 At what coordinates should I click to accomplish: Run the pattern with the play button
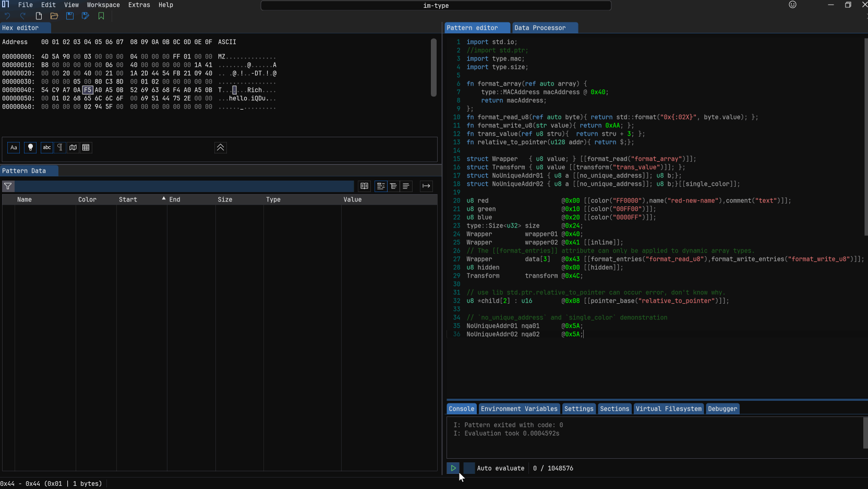(x=453, y=468)
